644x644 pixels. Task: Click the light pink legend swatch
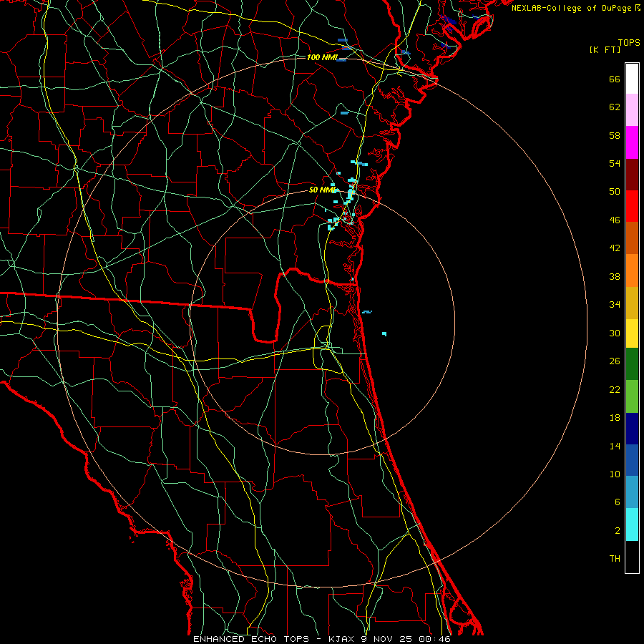[x=632, y=109]
